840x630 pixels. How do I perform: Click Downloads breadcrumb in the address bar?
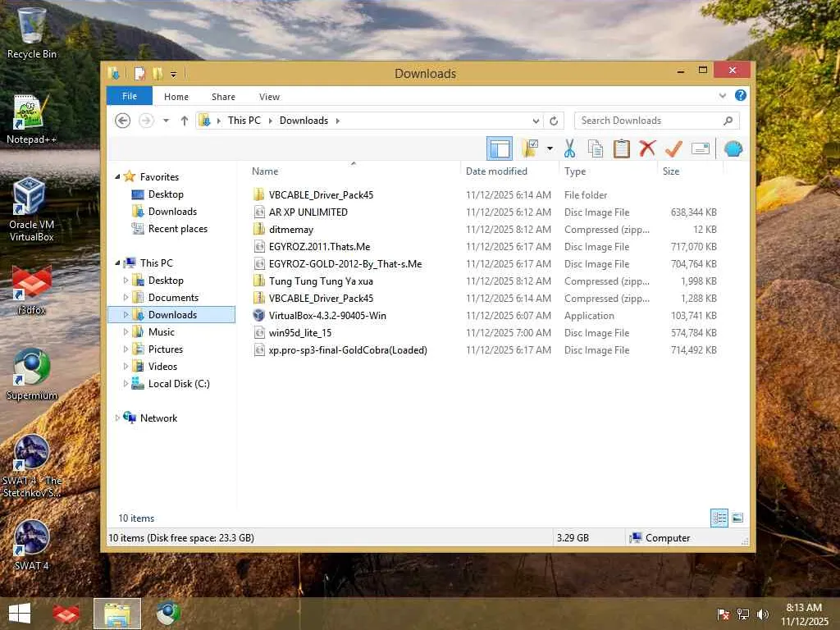304,121
